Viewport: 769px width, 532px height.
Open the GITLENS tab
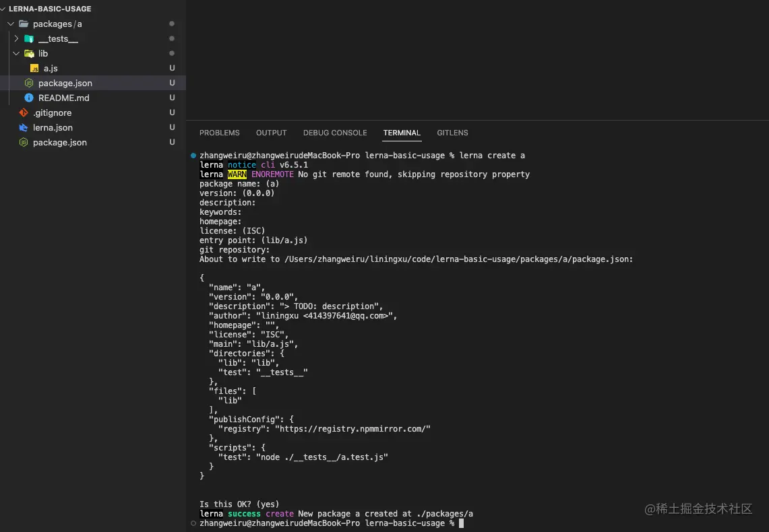coord(452,133)
